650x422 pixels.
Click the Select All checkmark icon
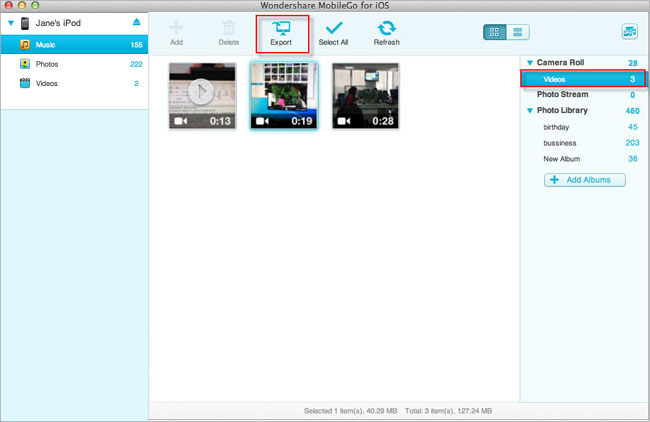click(x=334, y=28)
